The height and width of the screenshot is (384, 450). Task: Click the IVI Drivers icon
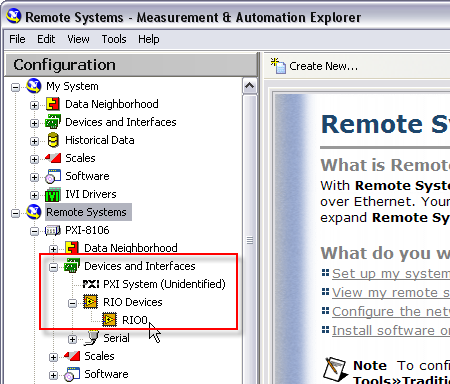tap(53, 194)
